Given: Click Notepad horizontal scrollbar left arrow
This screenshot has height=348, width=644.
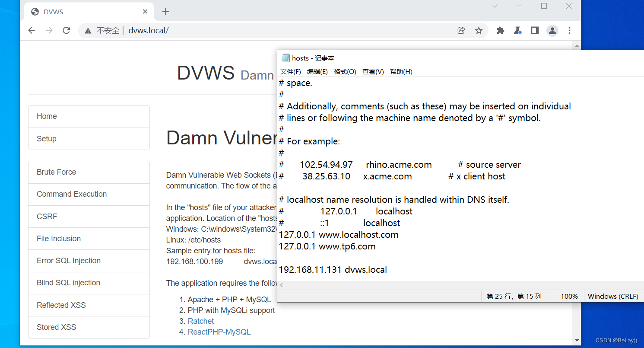Looking at the screenshot, I should coord(282,285).
